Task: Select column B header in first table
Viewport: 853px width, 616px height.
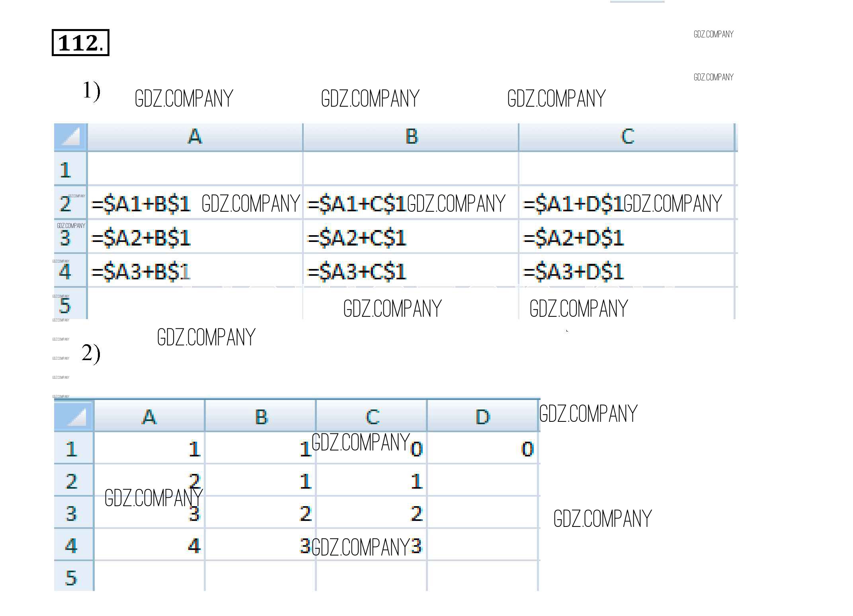Action: tap(411, 137)
